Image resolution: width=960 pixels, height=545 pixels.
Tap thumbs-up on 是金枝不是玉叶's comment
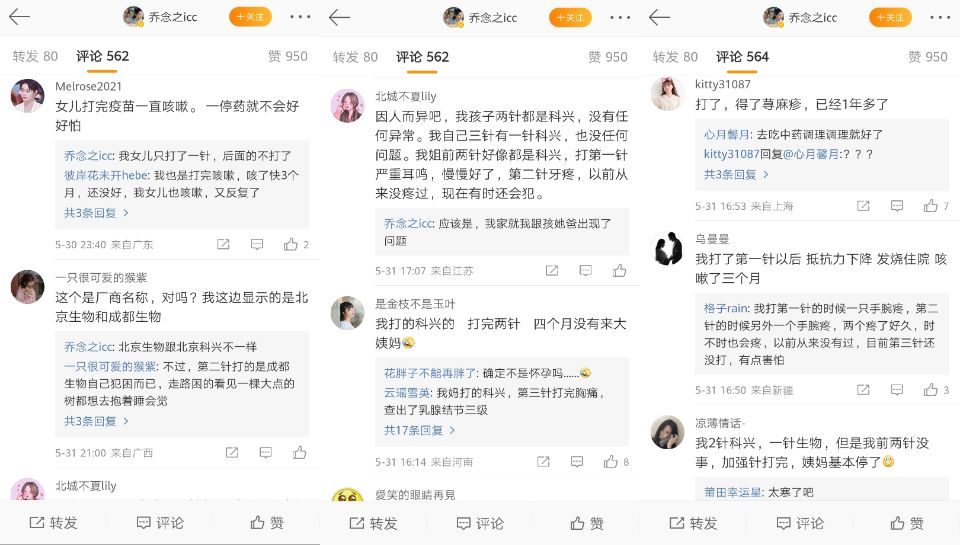pyautogui.click(x=610, y=462)
